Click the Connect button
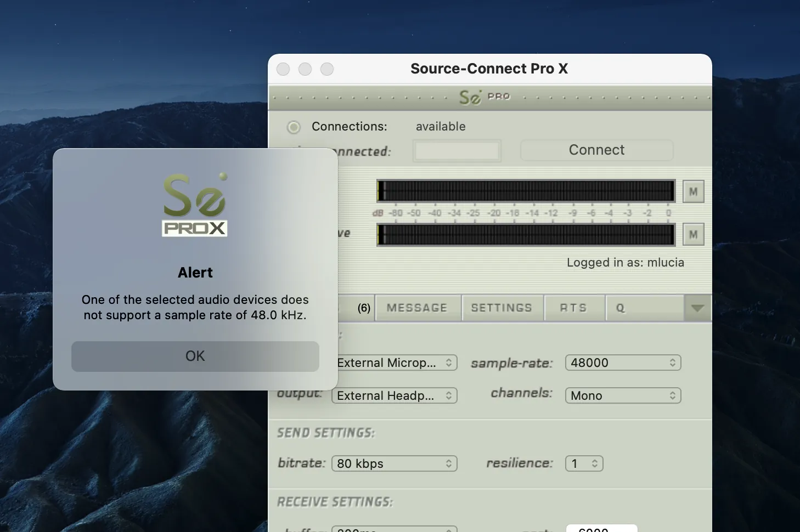 (x=596, y=150)
